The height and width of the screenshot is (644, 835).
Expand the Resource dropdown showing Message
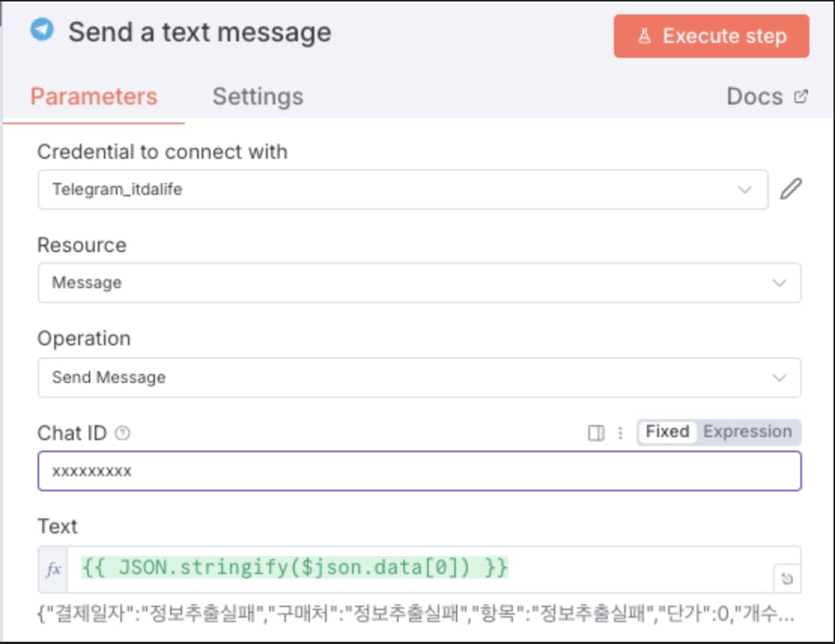[x=419, y=283]
